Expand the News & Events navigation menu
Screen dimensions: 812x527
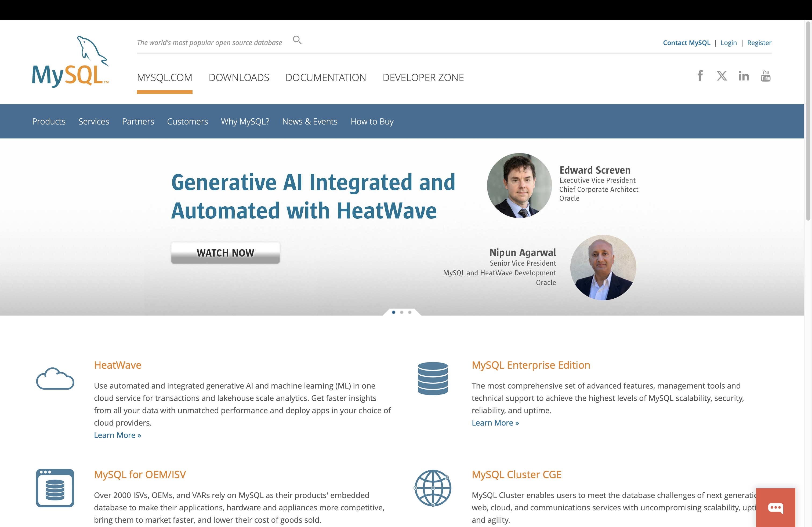click(x=310, y=121)
